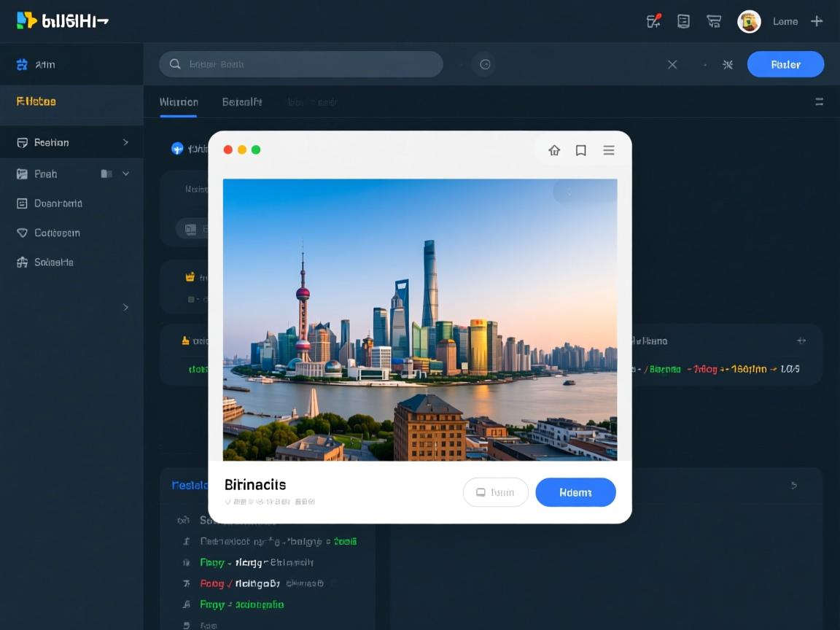Switch to the Wearion tab
Viewport: 840px width, 630px height.
(179, 102)
